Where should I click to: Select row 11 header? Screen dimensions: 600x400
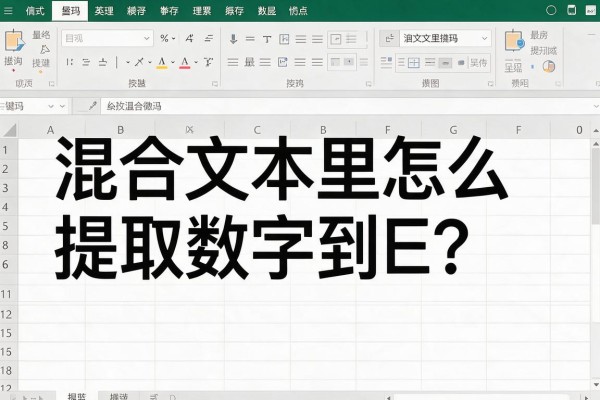click(x=8, y=294)
